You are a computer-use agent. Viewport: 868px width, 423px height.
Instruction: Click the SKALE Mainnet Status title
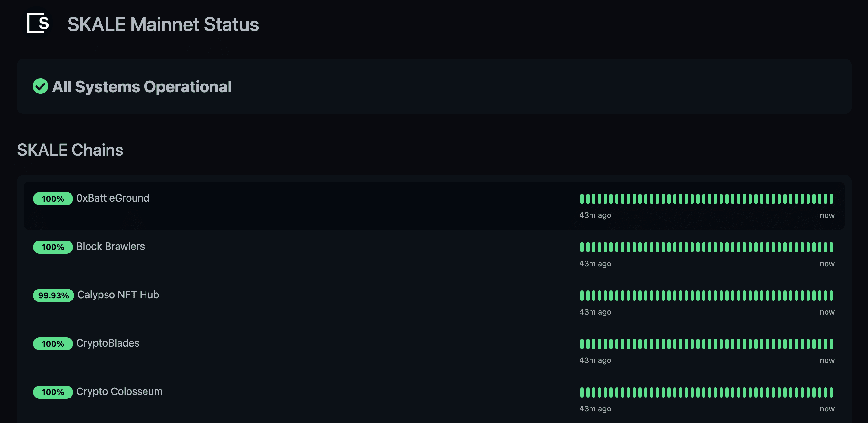pos(163,24)
